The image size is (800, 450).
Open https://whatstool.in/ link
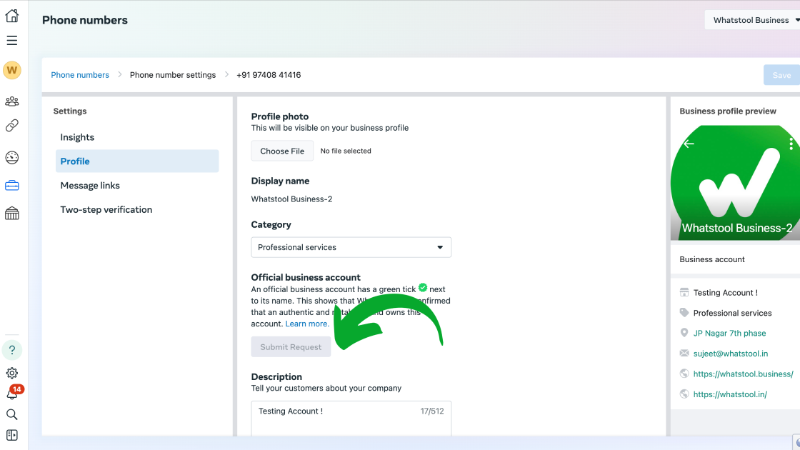coord(730,394)
